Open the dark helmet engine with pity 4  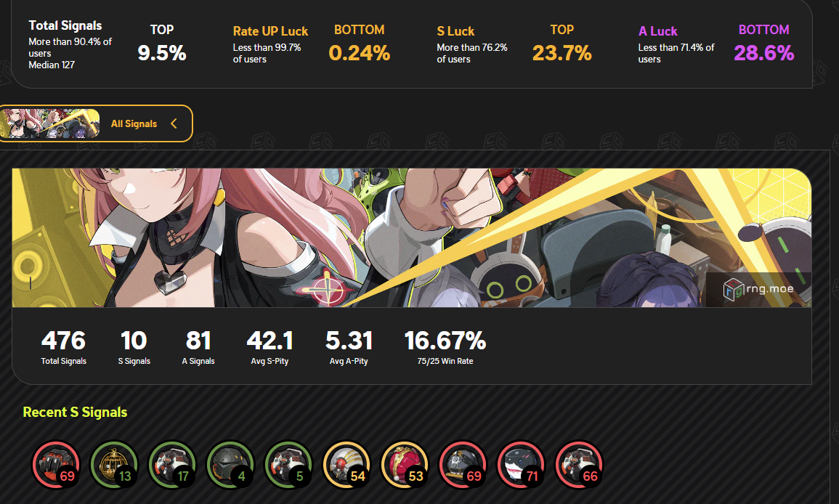230,465
